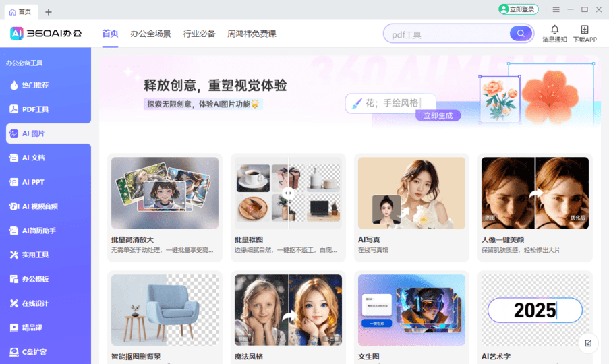
Task: Switch to 首页 navigation tab
Action: pyautogui.click(x=111, y=34)
